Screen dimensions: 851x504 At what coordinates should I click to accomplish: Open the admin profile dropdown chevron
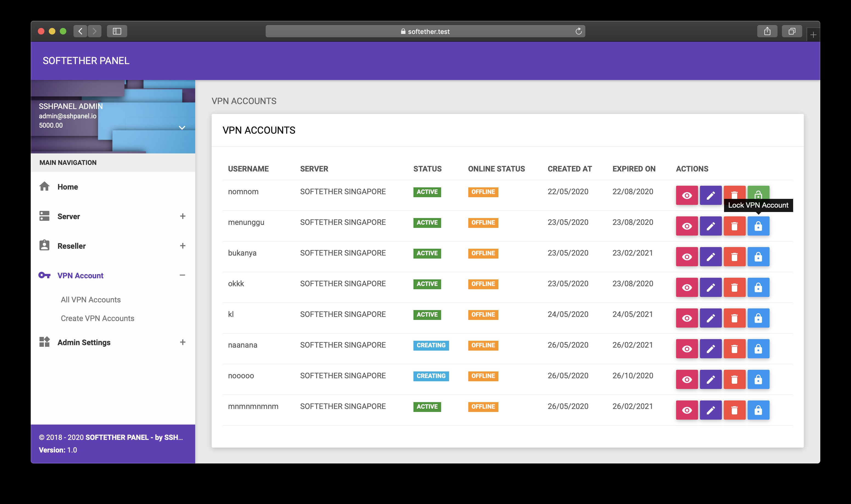pos(182,128)
